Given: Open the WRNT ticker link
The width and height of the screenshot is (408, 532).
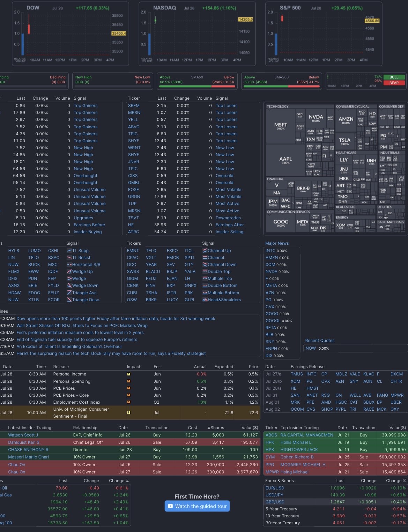Looking at the screenshot, I should tap(134, 148).
